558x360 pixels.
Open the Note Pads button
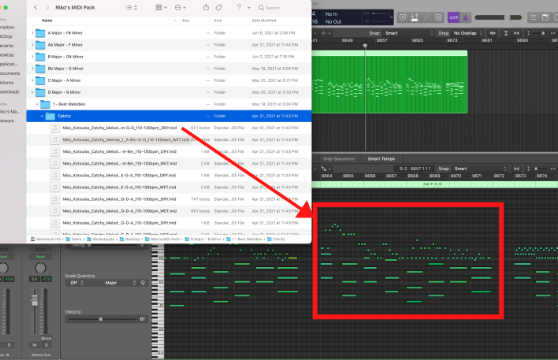tap(545, 17)
